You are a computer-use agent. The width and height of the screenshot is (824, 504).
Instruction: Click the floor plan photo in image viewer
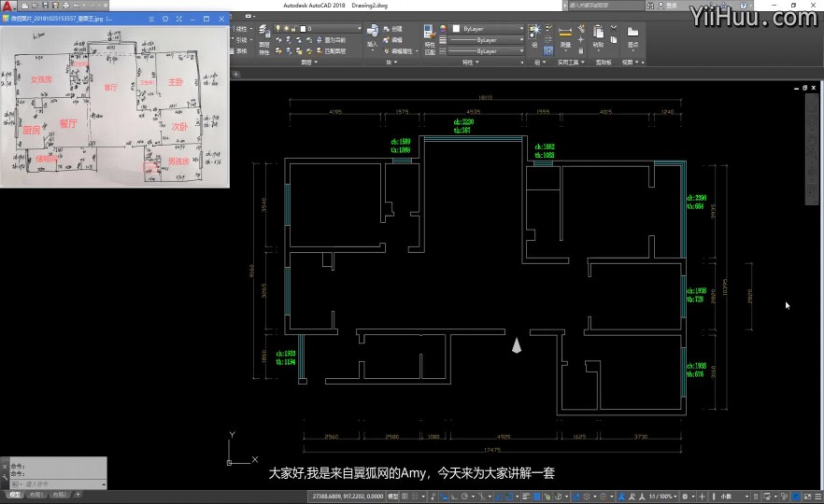[115, 105]
